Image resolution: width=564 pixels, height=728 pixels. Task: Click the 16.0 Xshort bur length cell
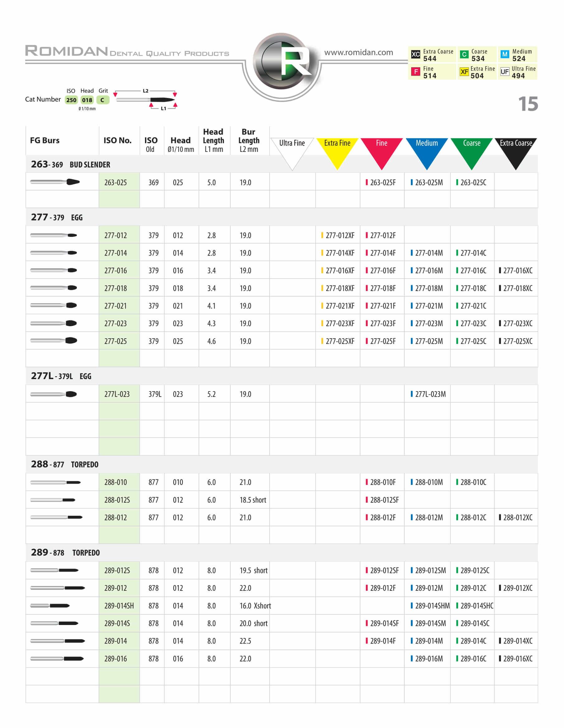pyautogui.click(x=255, y=606)
